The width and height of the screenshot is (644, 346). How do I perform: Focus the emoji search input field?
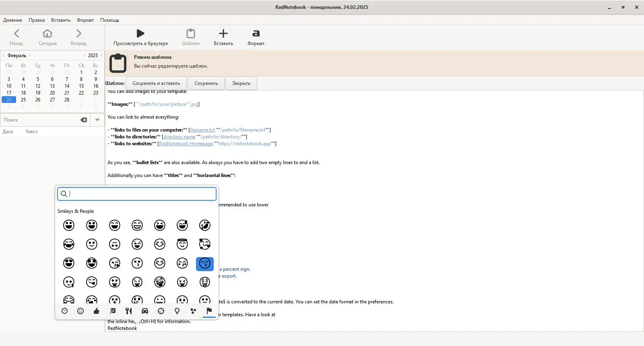coord(137,194)
